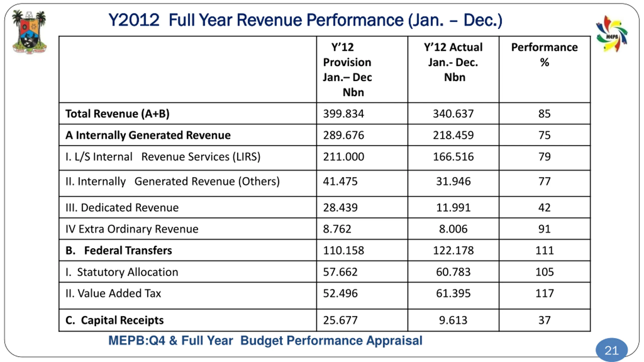644x362 pixels.
Task: Select the III. Dedicated Revenue row label
Action: [122, 208]
